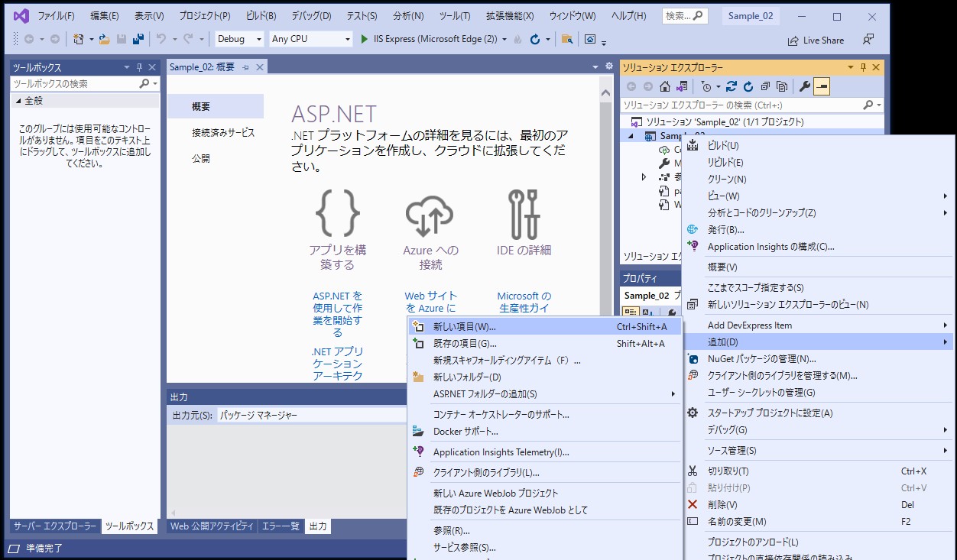Viewport: 957px width, 560px height.
Task: Switch to the エラー一覧 tab
Action: (x=281, y=526)
